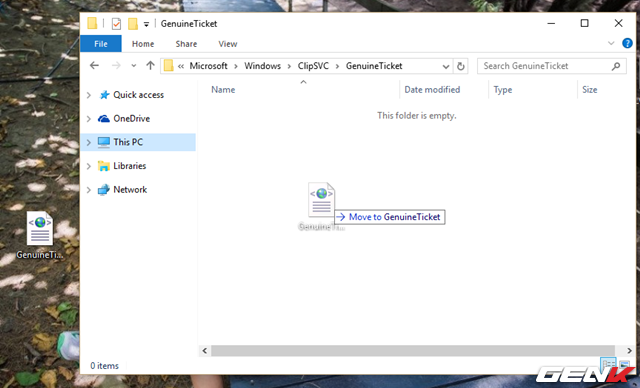640x388 pixels.
Task: Click the New folder quick access icon
Action: pyautogui.click(x=133, y=24)
